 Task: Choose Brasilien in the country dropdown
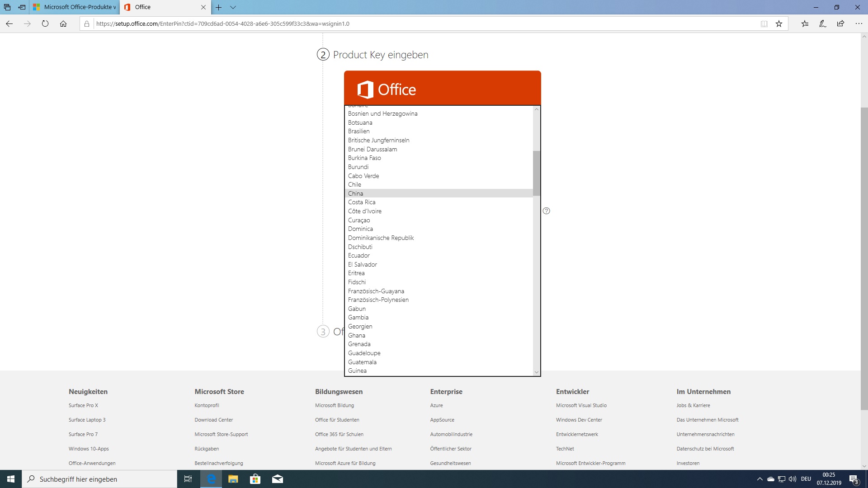pos(359,131)
